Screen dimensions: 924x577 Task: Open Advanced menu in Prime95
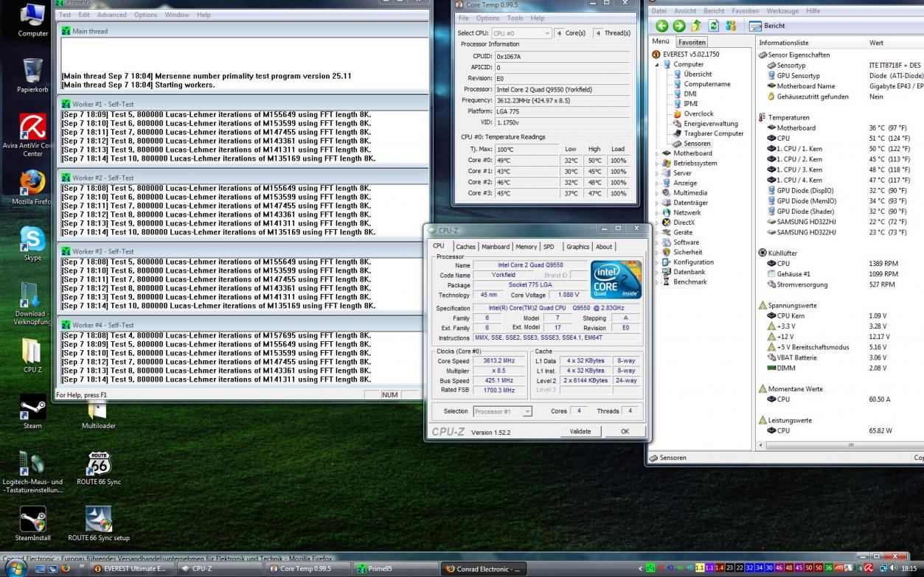pos(112,15)
